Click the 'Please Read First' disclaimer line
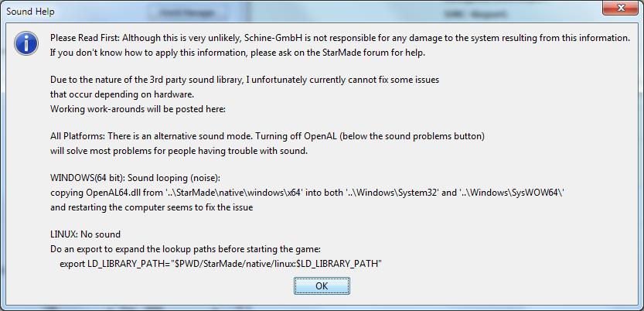Screen dimensions: 644x311 coord(340,38)
